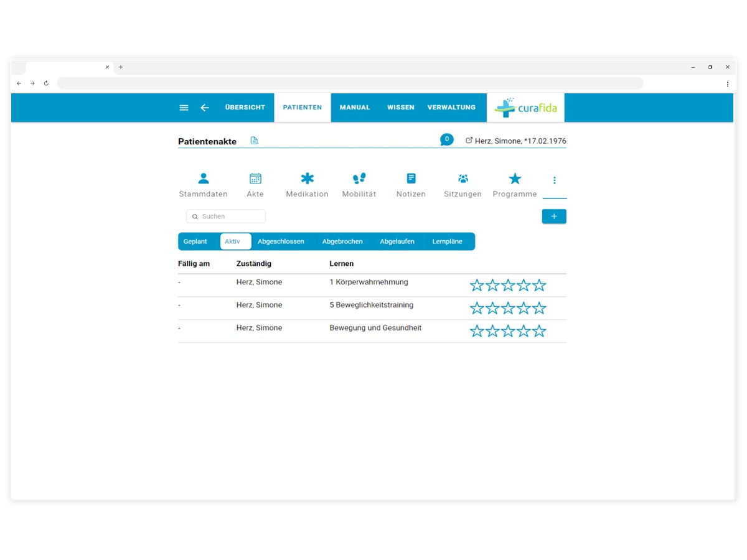Image resolution: width=747 pixels, height=560 pixels.
Task: Rate 1 Körperwahrnehmung with one star
Action: [477, 285]
